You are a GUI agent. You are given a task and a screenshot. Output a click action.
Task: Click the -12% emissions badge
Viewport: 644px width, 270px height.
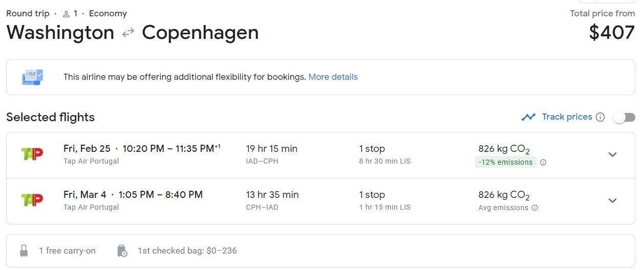(x=505, y=163)
